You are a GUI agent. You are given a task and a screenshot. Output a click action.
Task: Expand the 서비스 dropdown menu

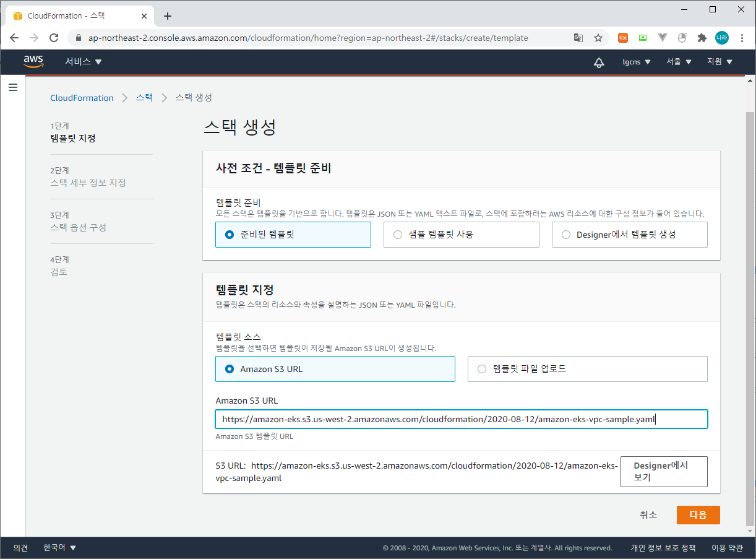84,62
